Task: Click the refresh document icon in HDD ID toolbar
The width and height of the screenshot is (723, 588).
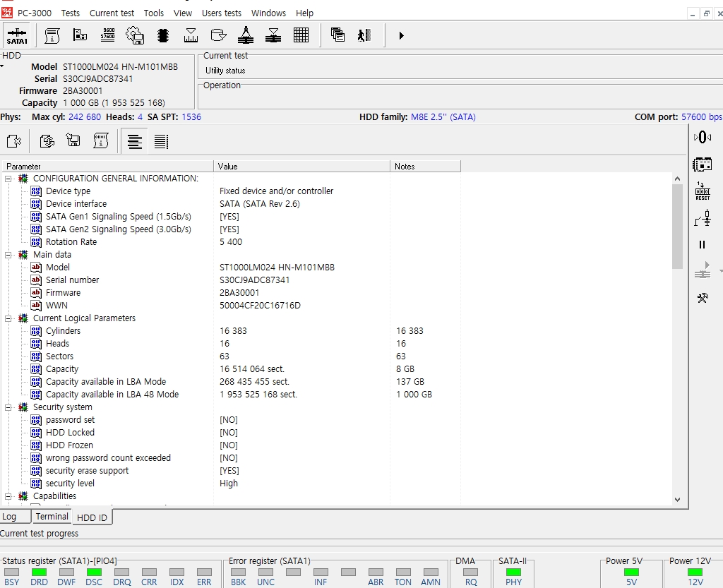Action: (47, 141)
